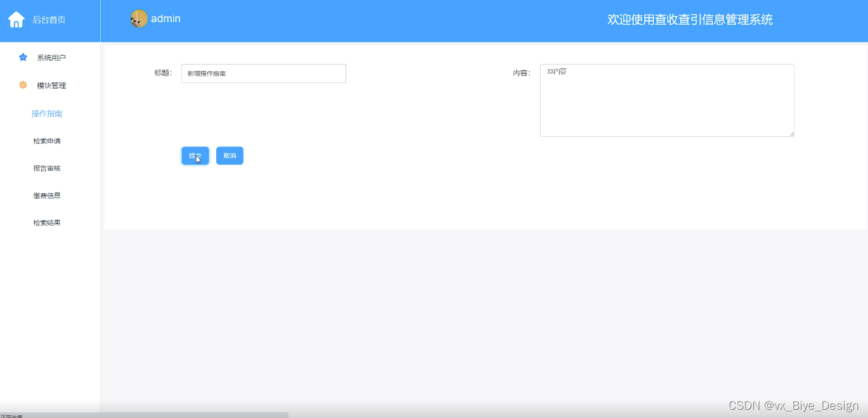The height and width of the screenshot is (418, 868).
Task: Open 检索结果 in the sidebar
Action: tap(47, 223)
